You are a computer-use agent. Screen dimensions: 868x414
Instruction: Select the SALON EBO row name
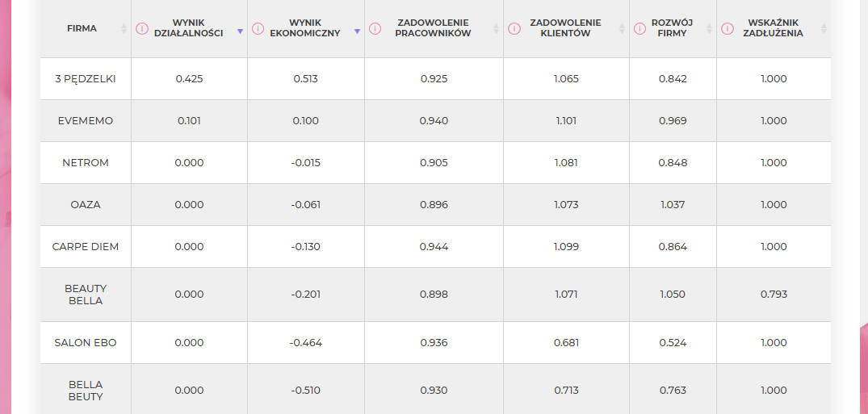[86, 343]
